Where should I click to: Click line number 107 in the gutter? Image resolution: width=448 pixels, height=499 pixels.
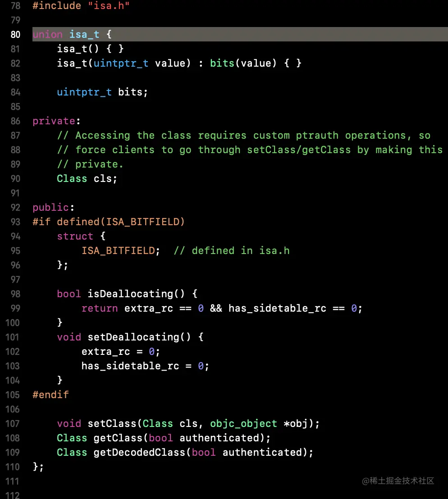13,424
